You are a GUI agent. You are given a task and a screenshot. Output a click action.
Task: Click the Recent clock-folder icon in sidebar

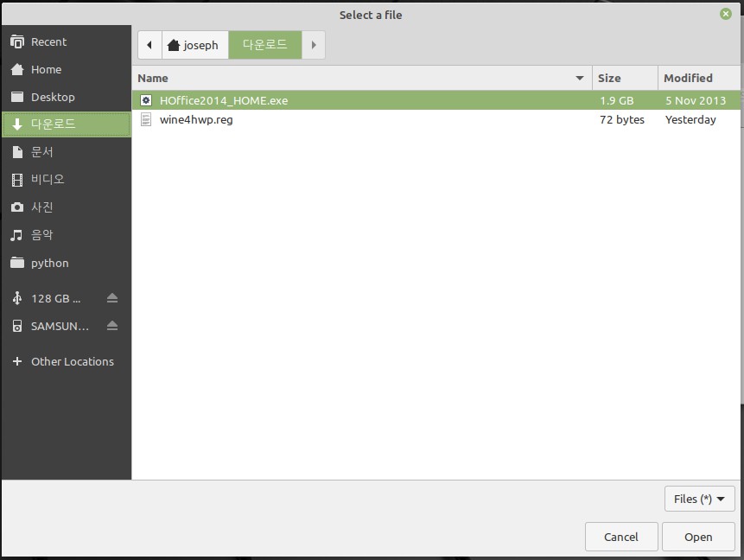click(17, 41)
